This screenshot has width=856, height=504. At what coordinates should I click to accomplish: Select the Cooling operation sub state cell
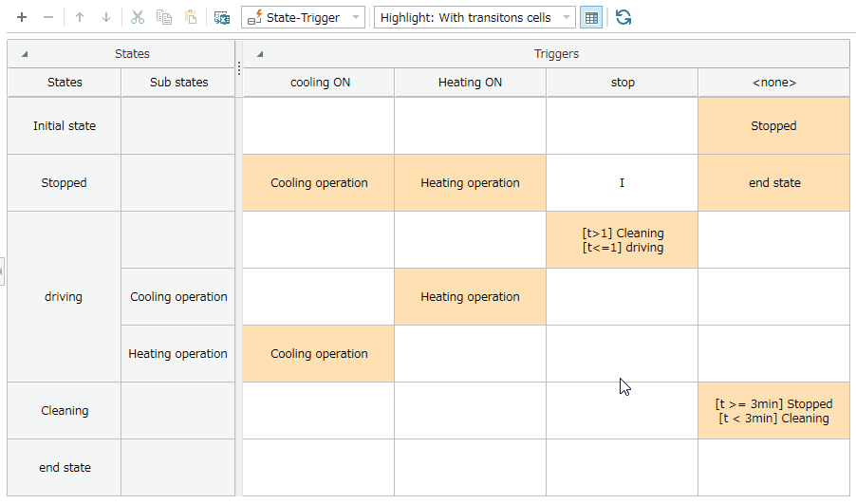coord(178,297)
